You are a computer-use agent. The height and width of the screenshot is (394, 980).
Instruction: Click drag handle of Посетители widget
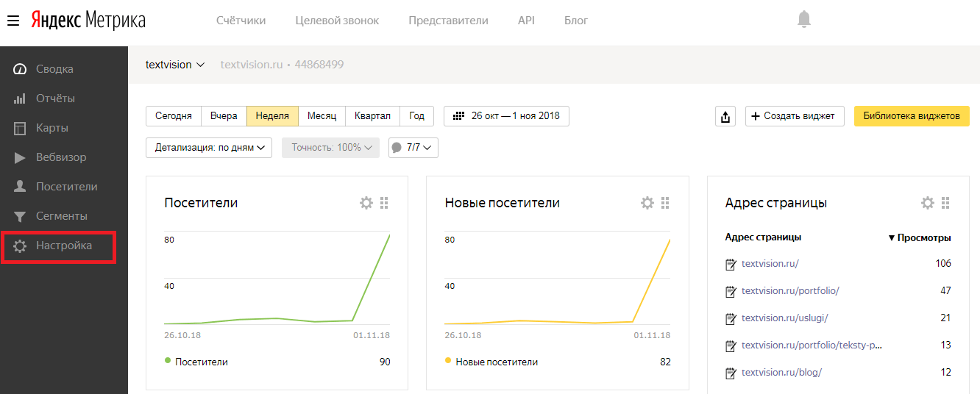tap(384, 203)
